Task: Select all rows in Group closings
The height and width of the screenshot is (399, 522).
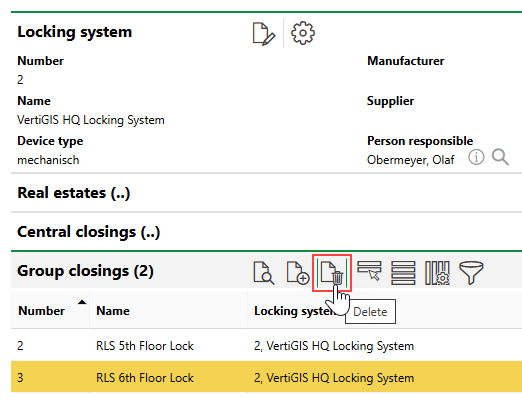Action: (x=403, y=273)
